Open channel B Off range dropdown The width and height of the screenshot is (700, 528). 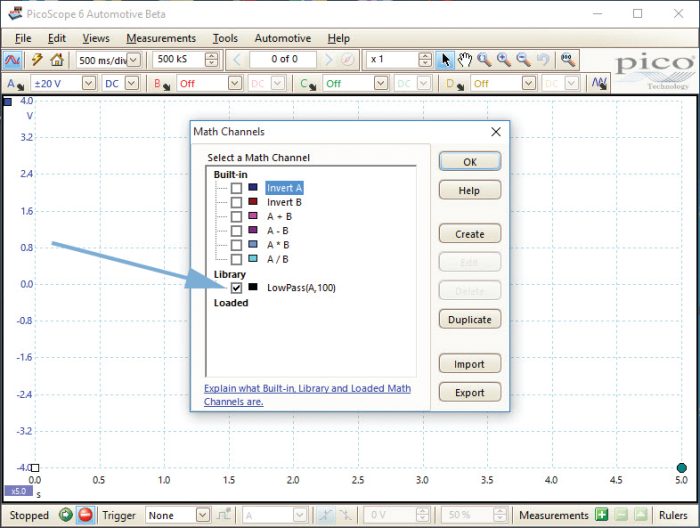click(x=235, y=83)
